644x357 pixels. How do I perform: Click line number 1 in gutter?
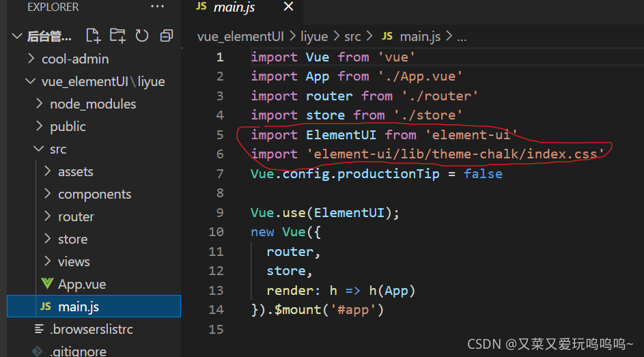coord(220,57)
